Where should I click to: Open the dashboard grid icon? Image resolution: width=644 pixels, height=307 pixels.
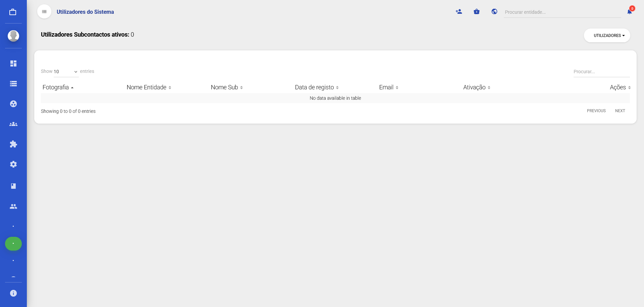[13, 63]
